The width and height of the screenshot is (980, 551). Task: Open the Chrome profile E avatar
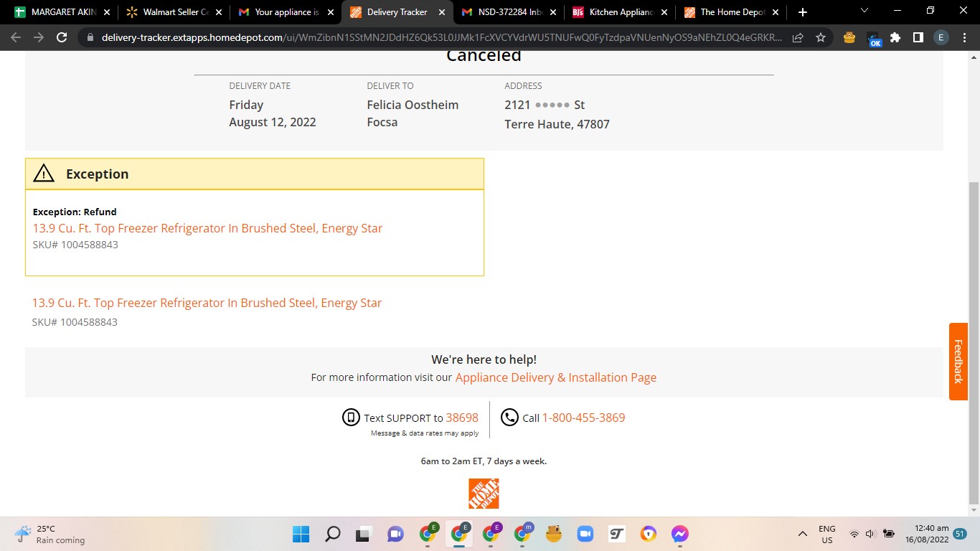tap(941, 37)
